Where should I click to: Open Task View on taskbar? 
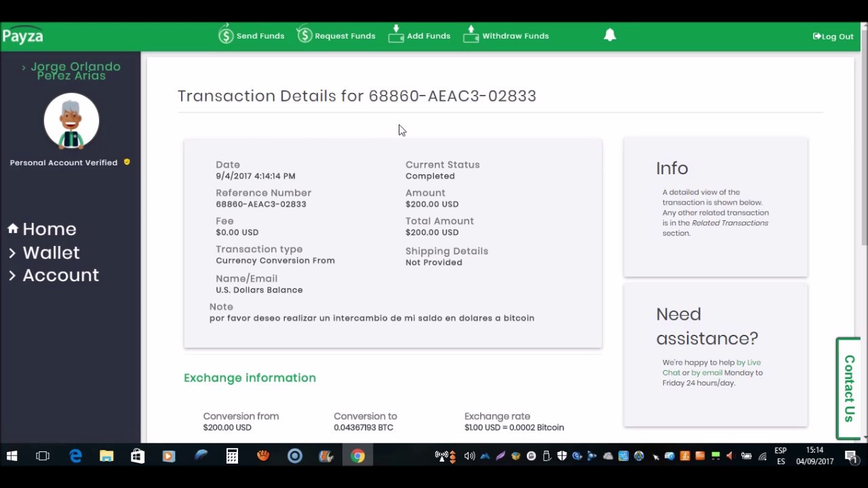tap(43, 456)
